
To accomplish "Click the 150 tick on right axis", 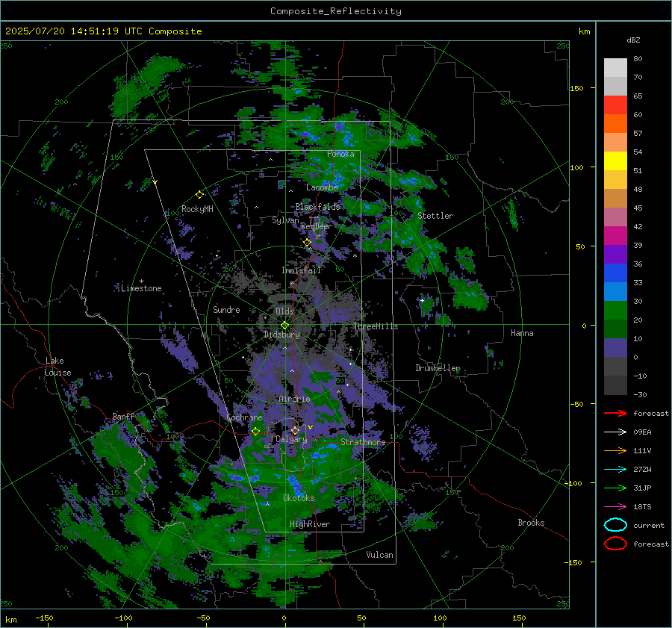I will [x=577, y=88].
